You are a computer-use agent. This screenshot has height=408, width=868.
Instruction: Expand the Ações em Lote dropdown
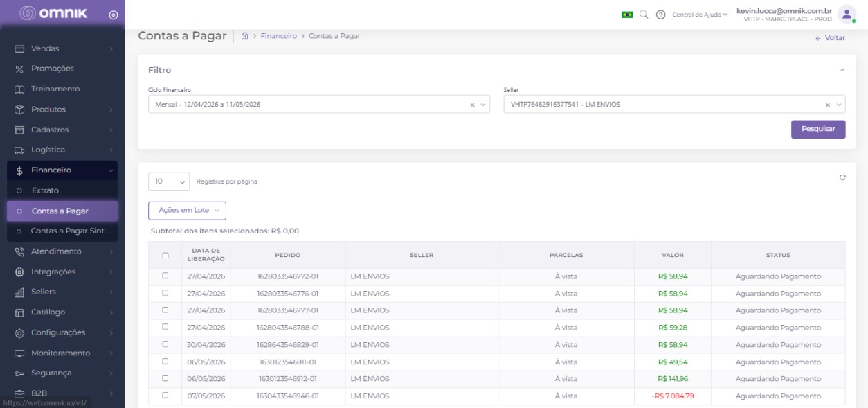coord(187,210)
